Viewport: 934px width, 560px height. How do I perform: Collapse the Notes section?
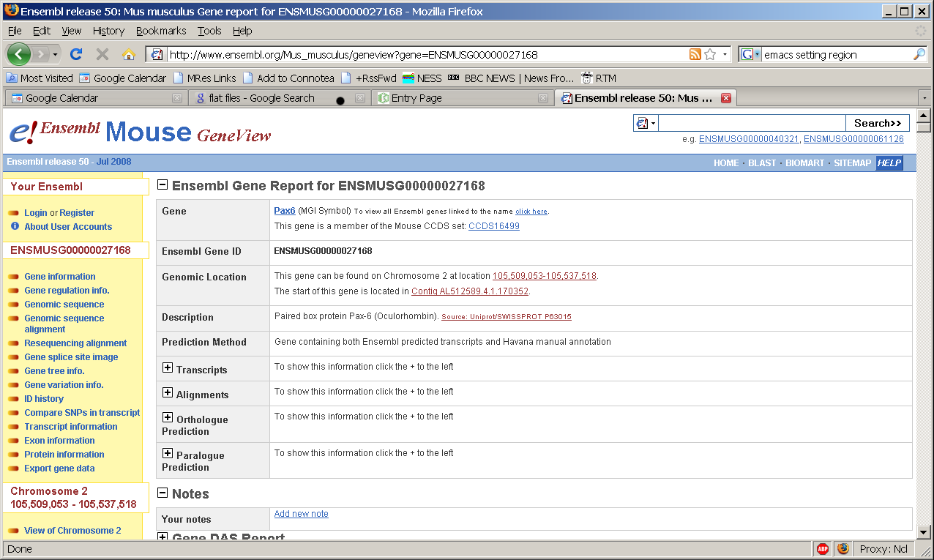(x=163, y=493)
